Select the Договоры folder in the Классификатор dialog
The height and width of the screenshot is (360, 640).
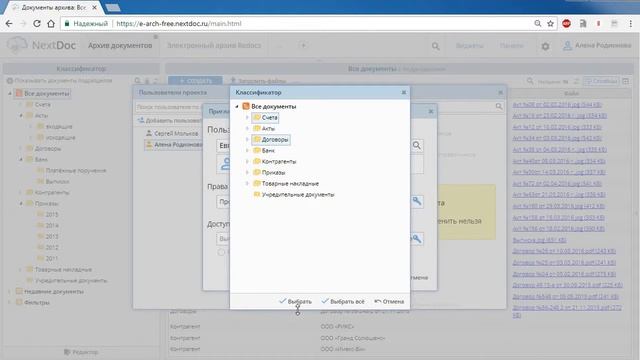[271, 140]
